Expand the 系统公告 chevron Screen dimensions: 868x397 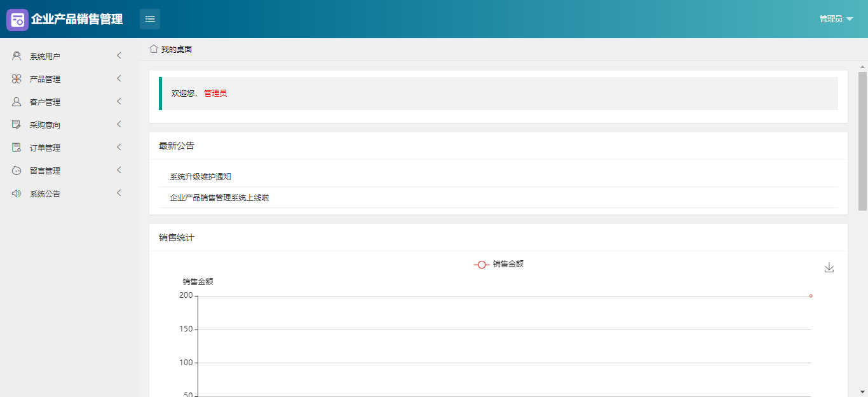point(119,193)
